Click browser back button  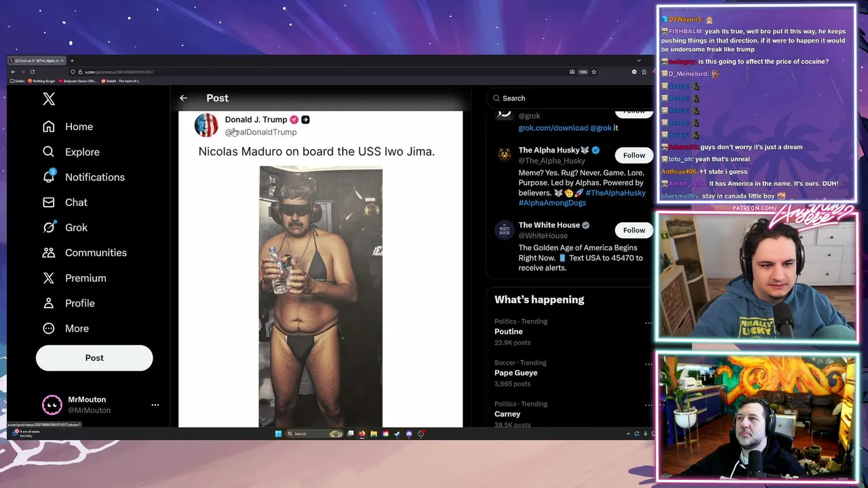(x=13, y=72)
